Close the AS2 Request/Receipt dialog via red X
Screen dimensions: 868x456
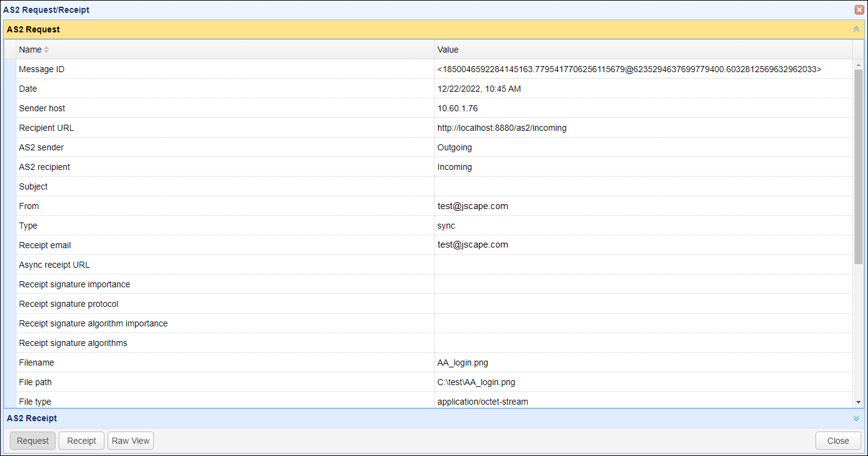[858, 10]
